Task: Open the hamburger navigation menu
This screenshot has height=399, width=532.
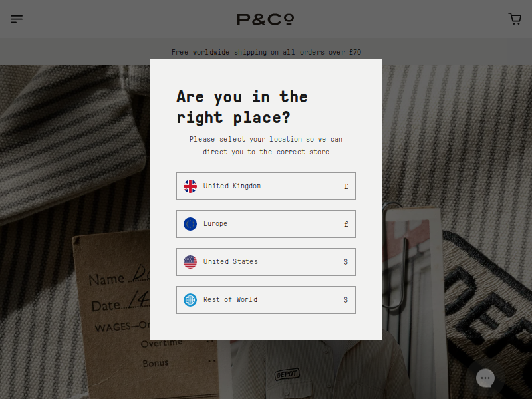Action: pos(16,19)
